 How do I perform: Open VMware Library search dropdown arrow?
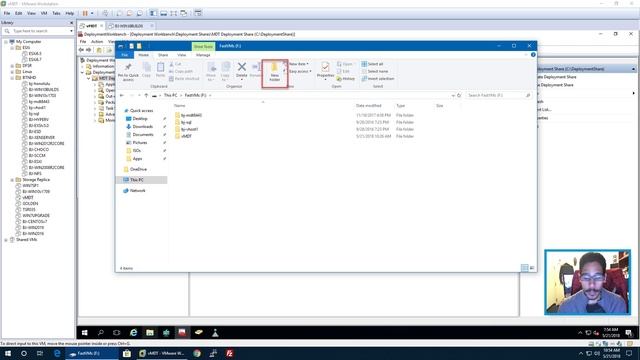pos(71,31)
